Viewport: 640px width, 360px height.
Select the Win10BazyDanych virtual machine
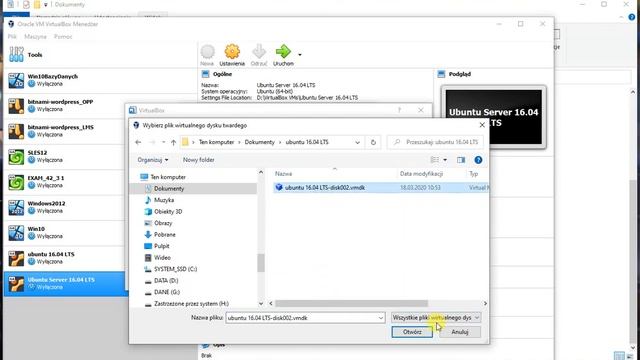[x=65, y=80]
